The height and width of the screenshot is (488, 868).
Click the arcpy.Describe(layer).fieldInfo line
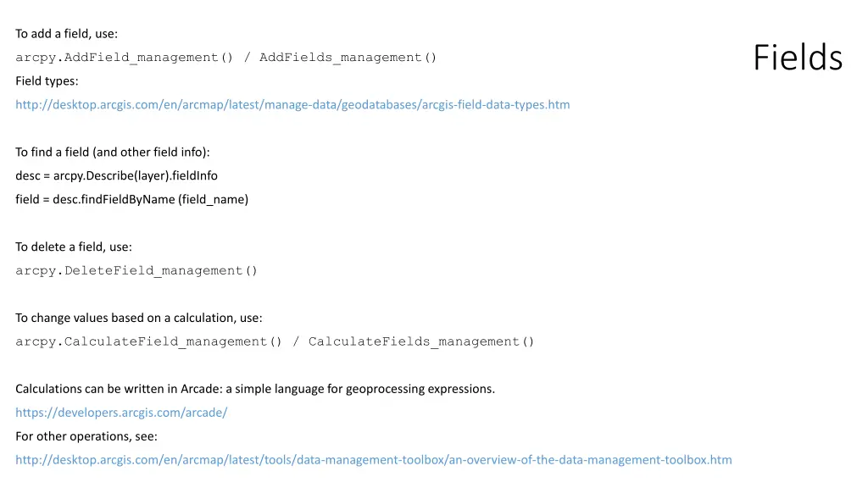116,176
